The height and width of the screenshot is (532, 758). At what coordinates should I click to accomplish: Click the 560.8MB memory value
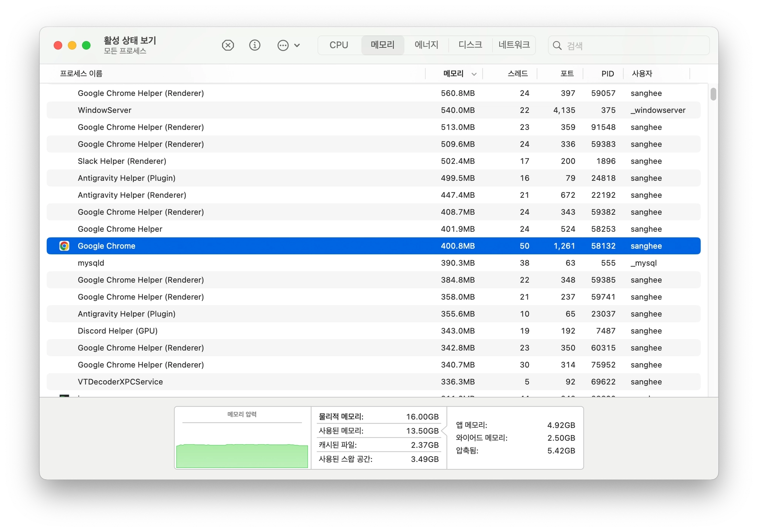[x=458, y=93]
